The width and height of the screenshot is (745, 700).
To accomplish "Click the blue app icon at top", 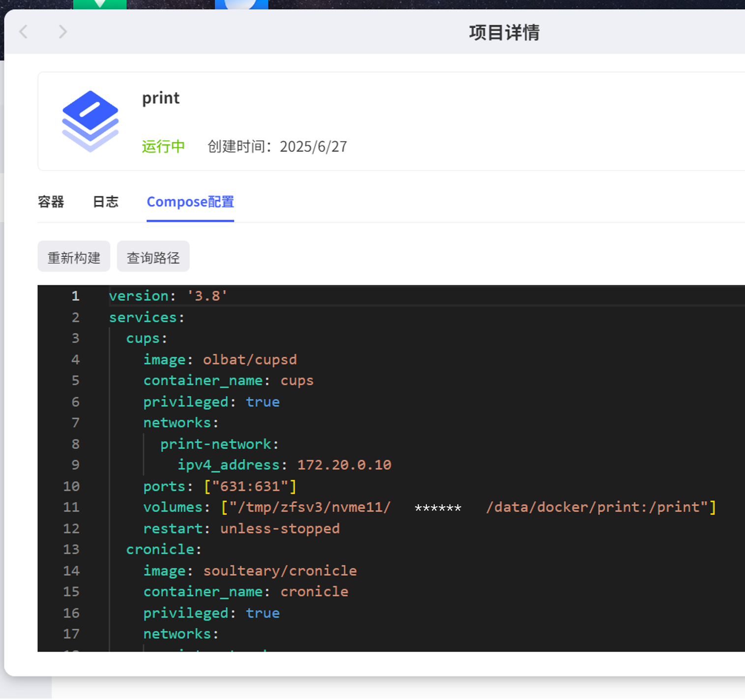I will (x=241, y=4).
